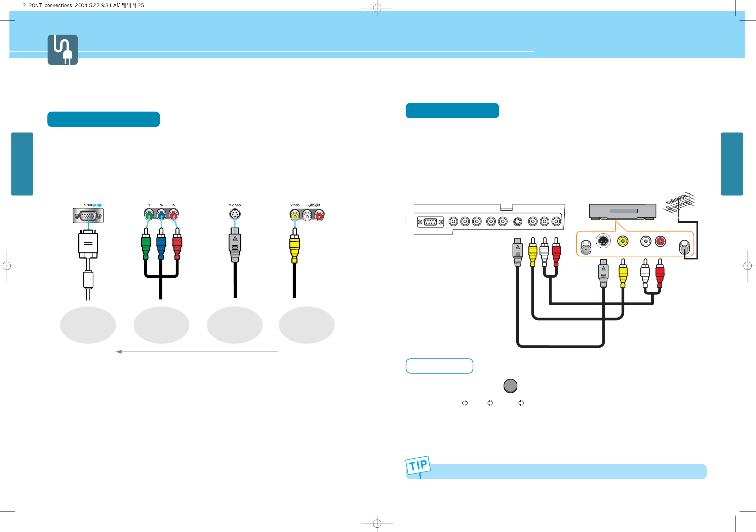Click the plug-and-cable connections icon
Screen dimensions: 756x532
point(63,50)
